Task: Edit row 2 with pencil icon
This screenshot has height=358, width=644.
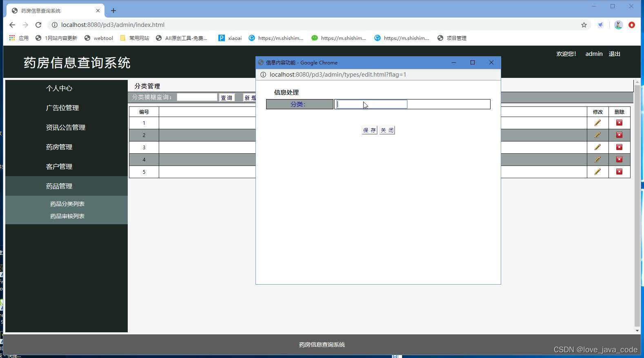Action: tap(597, 135)
